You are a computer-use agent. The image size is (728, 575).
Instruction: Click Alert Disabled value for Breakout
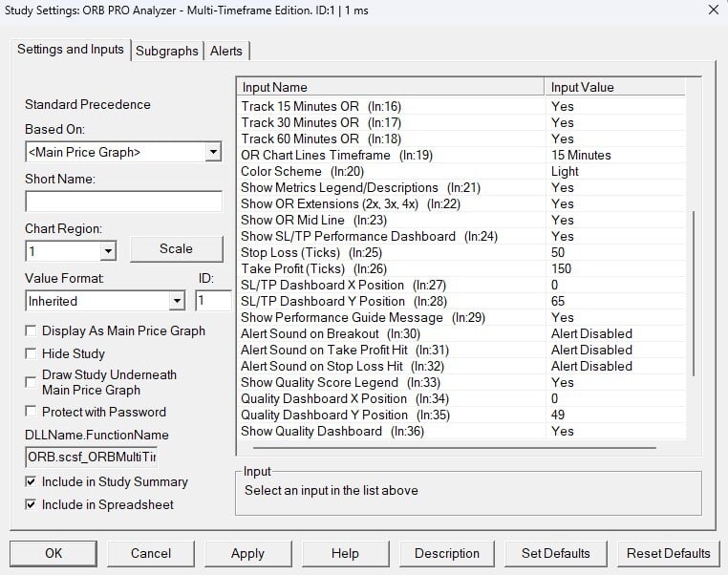click(x=615, y=333)
